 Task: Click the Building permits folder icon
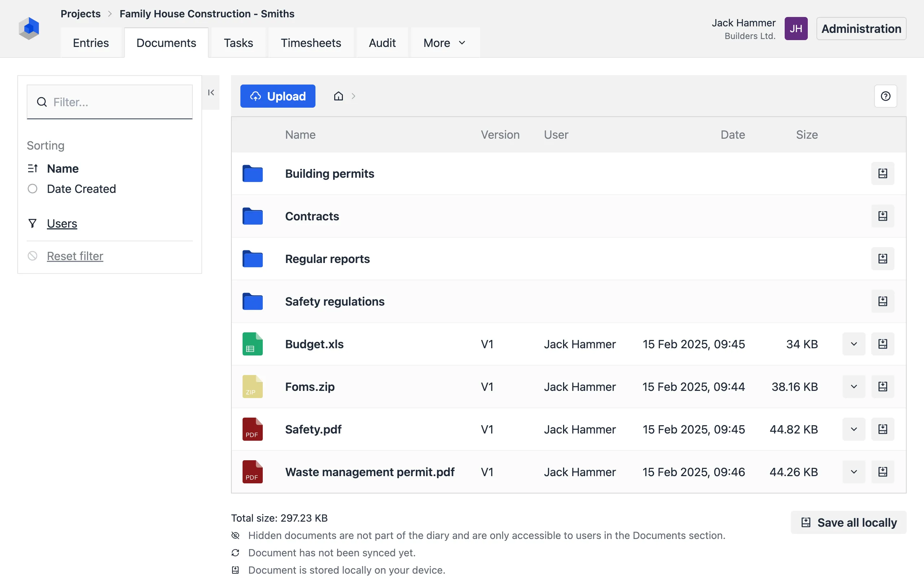252,173
